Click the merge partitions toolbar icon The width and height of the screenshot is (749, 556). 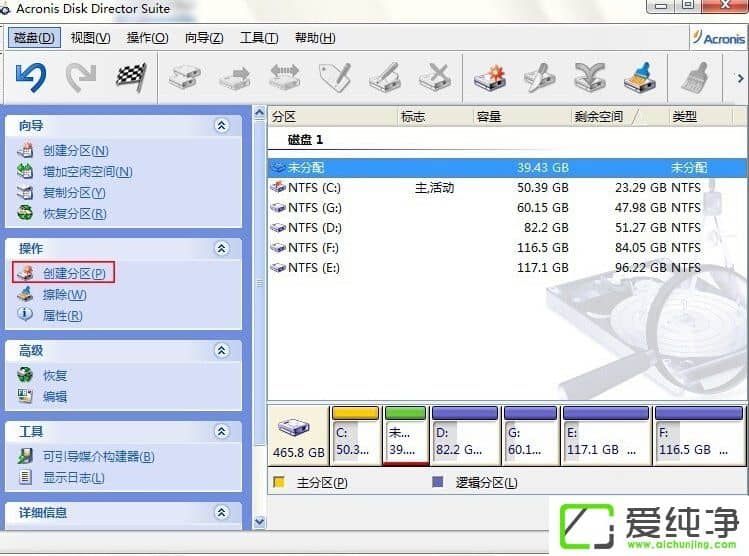(590, 77)
